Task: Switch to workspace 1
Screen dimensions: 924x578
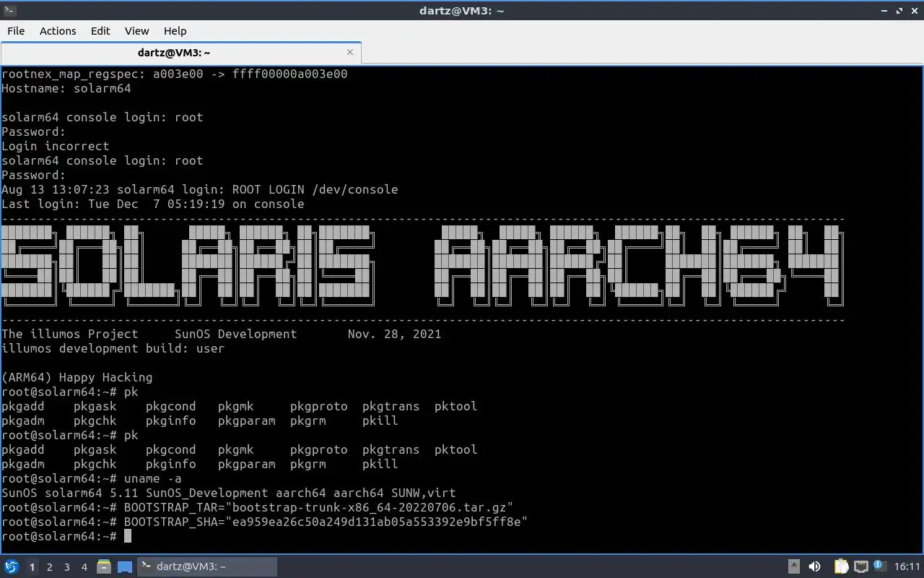Action: (x=32, y=567)
